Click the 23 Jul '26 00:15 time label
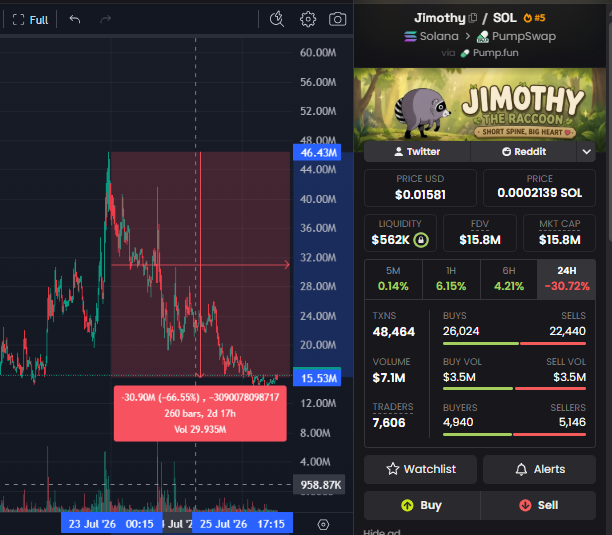This screenshot has width=612, height=535. (x=111, y=524)
